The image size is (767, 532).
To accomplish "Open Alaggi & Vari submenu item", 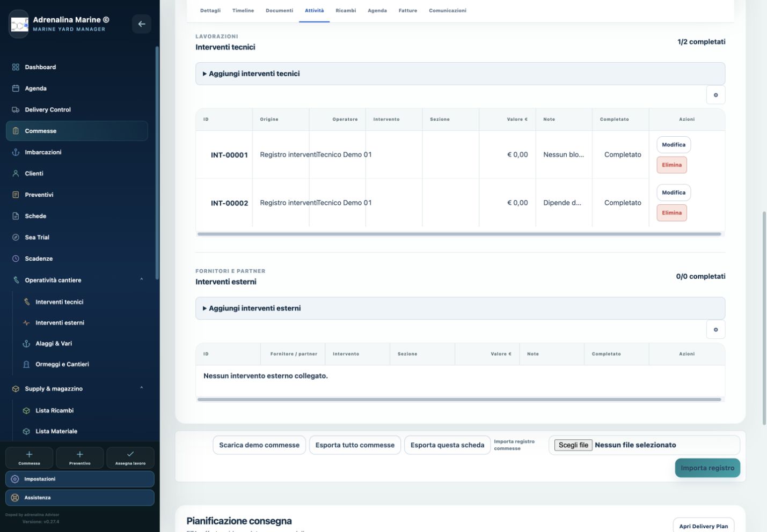I will [82, 343].
